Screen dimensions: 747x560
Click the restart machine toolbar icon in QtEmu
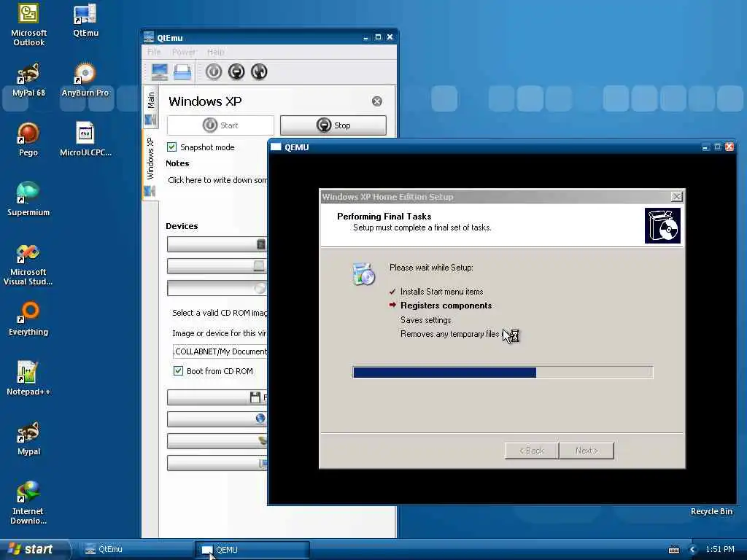(x=259, y=72)
